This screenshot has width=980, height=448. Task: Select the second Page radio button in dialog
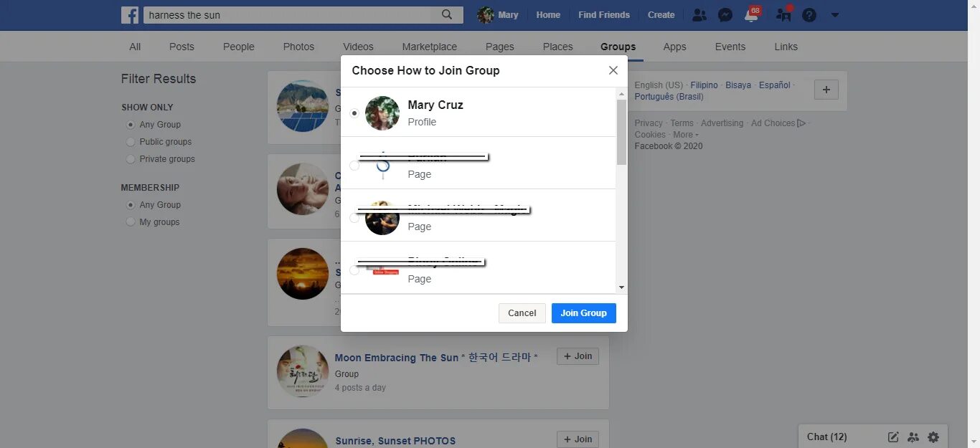(354, 218)
